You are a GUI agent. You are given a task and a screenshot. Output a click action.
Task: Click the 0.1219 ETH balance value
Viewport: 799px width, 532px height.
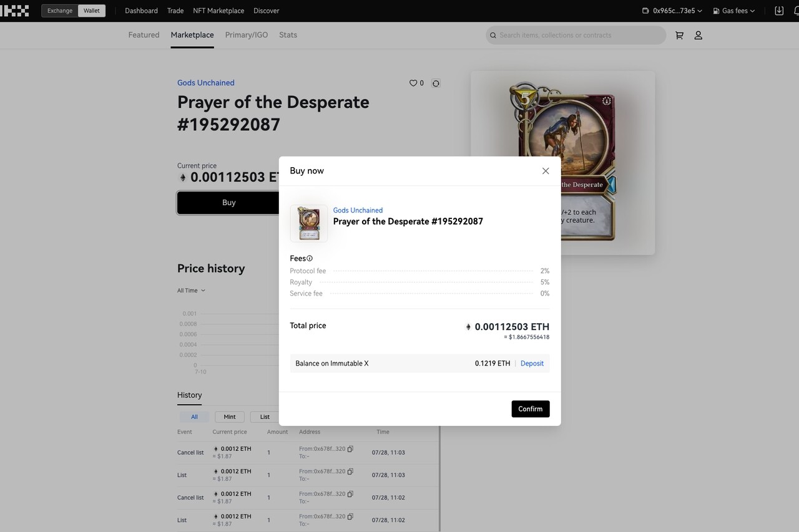click(x=493, y=364)
